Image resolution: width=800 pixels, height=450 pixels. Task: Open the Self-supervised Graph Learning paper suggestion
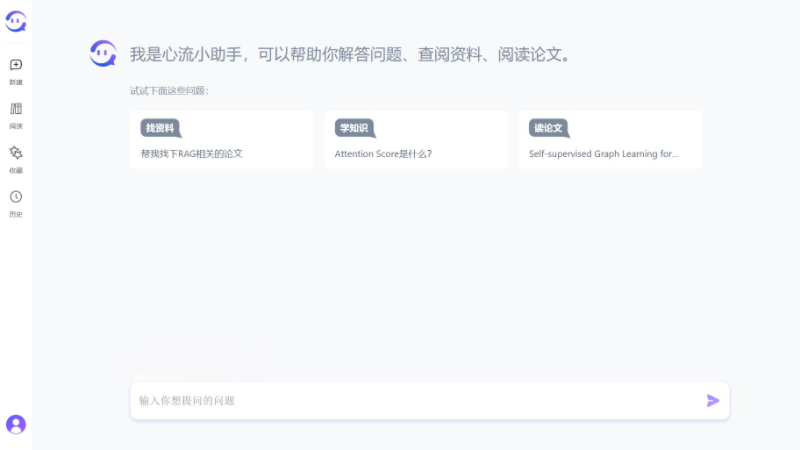(x=603, y=154)
